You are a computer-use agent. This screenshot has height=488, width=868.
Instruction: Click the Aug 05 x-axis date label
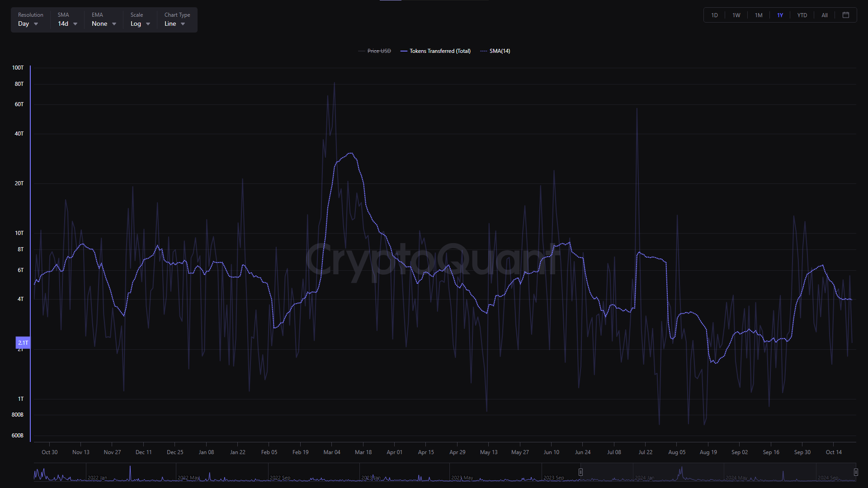click(677, 452)
